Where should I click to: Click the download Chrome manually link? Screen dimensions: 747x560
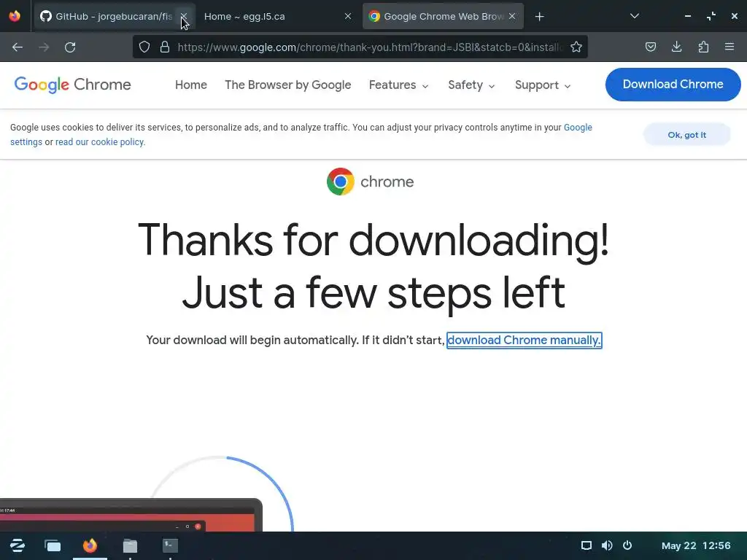(524, 340)
